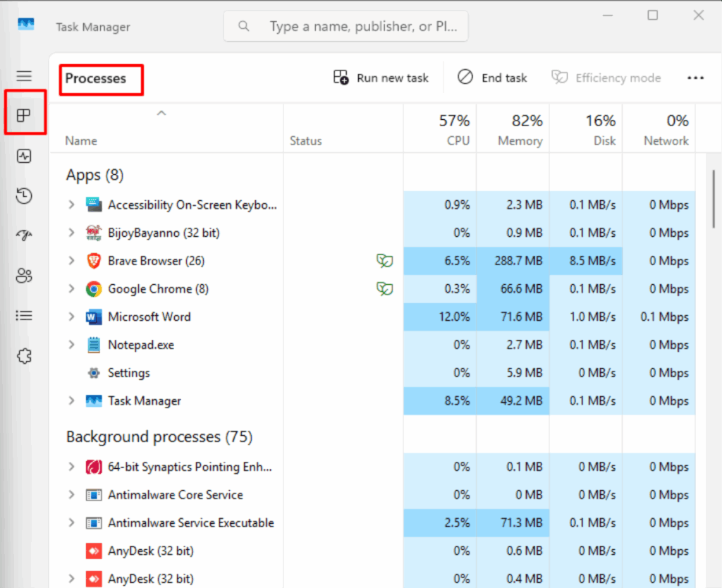Sort by the CPU column header
Screen dimensions: 722x588
(441, 130)
